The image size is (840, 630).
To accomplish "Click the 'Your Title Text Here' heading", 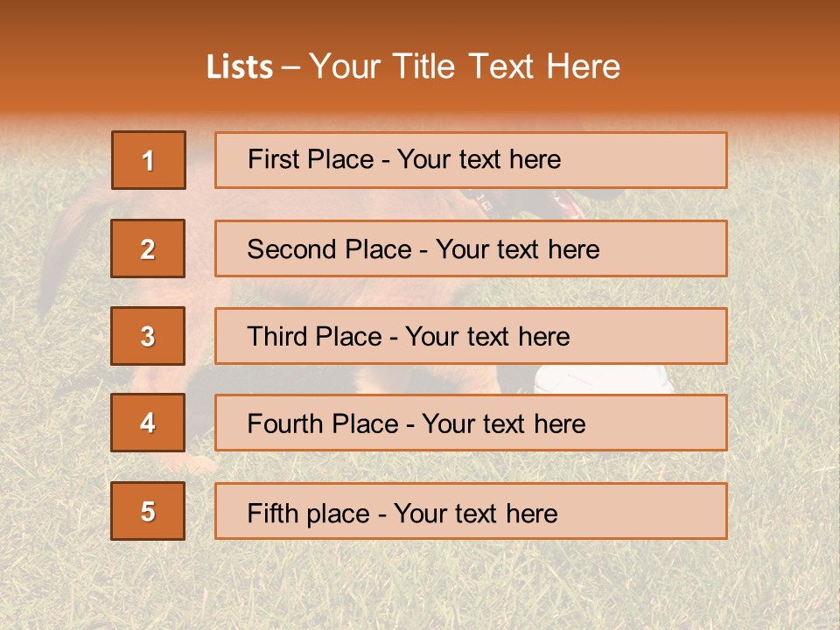I will pos(465,67).
